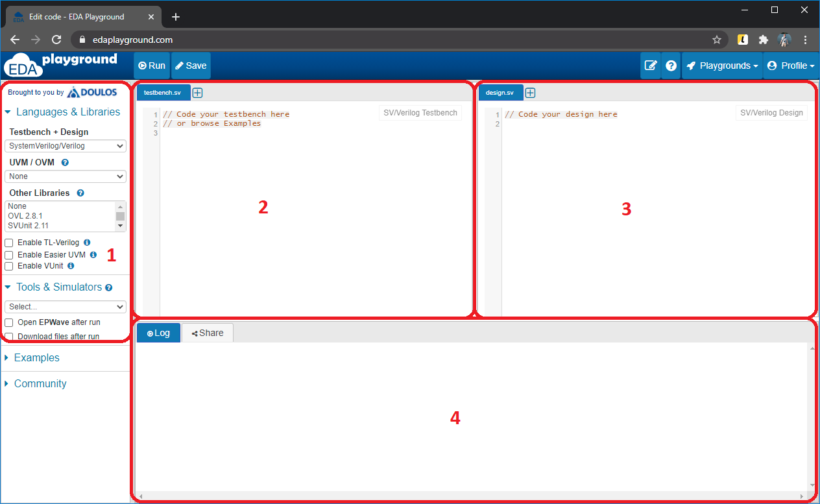This screenshot has height=504, width=820.
Task: Add a new design file tab
Action: [x=530, y=93]
